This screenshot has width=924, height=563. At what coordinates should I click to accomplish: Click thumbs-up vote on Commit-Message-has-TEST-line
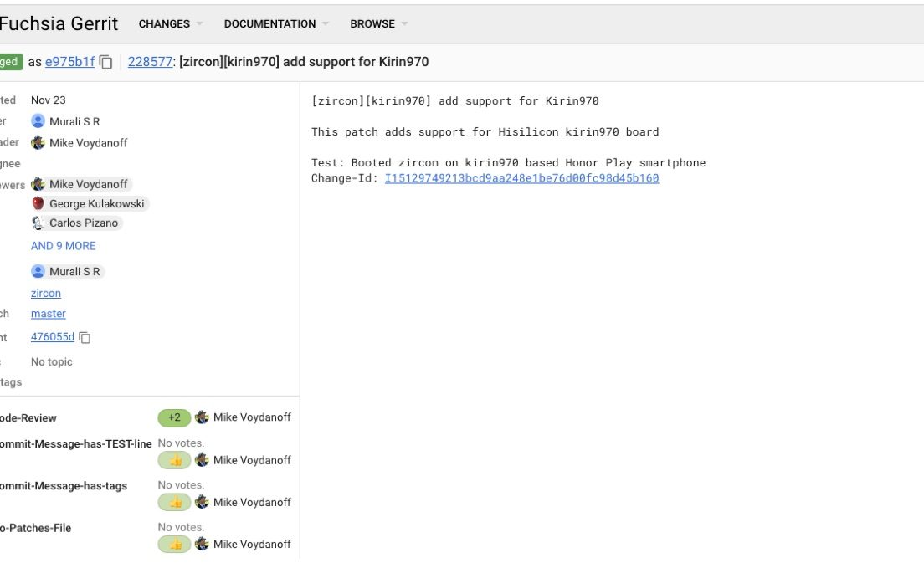click(x=175, y=460)
